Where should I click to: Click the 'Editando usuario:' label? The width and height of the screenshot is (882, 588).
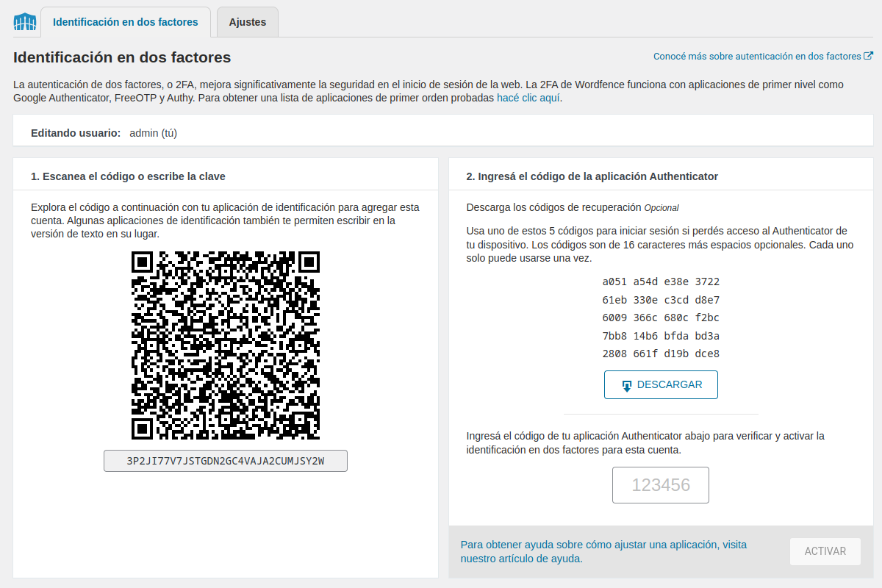click(76, 133)
